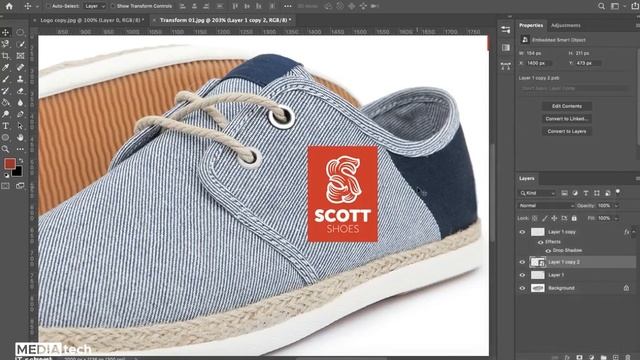
Task: Hide the Layer 1 copy 2 layer
Action: tap(522, 262)
